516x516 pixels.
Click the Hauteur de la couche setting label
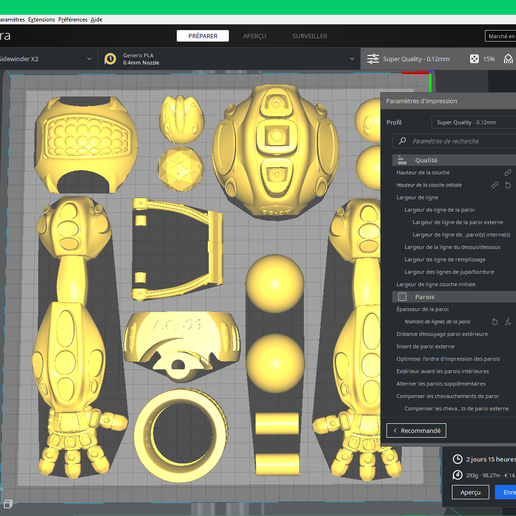[423, 173]
